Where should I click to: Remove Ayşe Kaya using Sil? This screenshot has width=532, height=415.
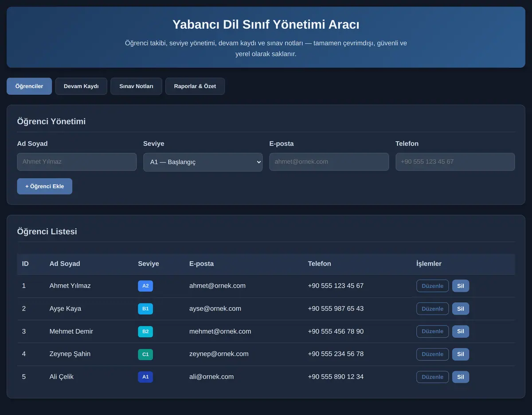tap(461, 309)
